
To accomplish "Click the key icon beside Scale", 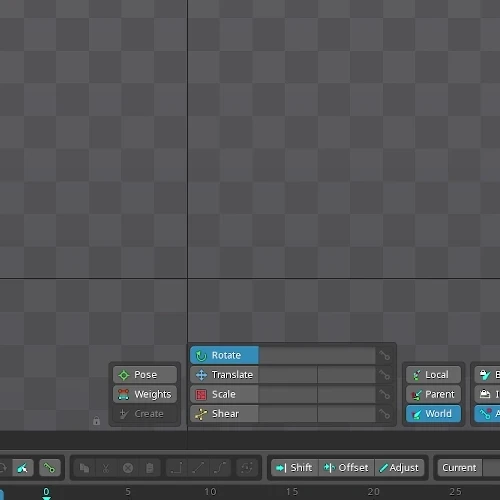I will pyautogui.click(x=384, y=394).
